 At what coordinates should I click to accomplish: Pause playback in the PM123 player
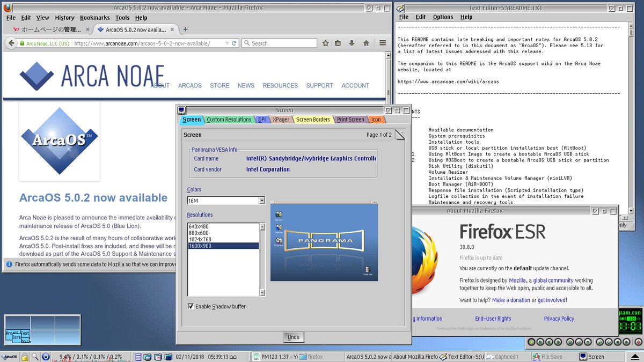540,341
